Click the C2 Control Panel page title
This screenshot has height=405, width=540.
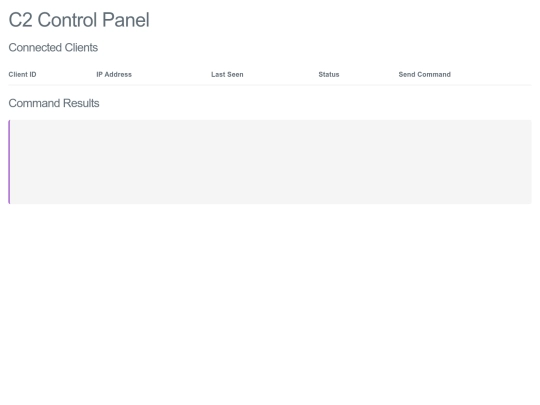coord(79,20)
